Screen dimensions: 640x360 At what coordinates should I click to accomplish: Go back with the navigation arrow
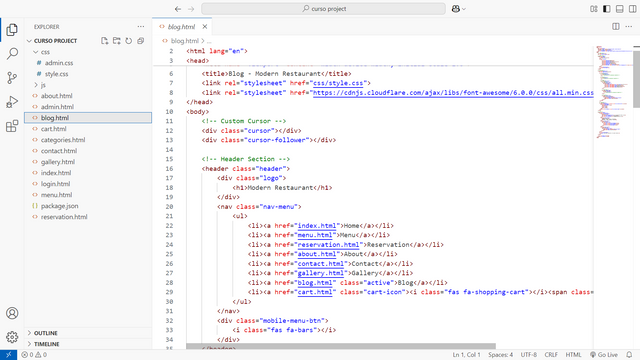tap(178, 9)
